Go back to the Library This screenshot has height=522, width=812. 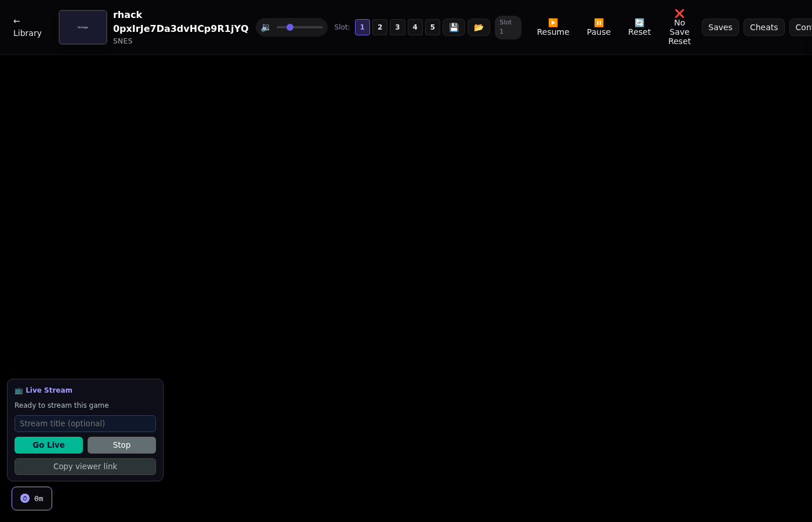click(27, 27)
